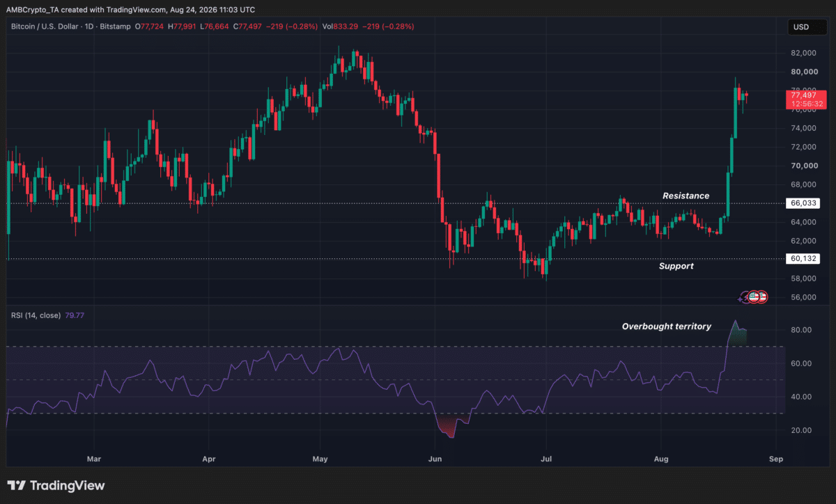Click the TradingView logo
The width and height of the screenshot is (836, 504).
tap(56, 485)
